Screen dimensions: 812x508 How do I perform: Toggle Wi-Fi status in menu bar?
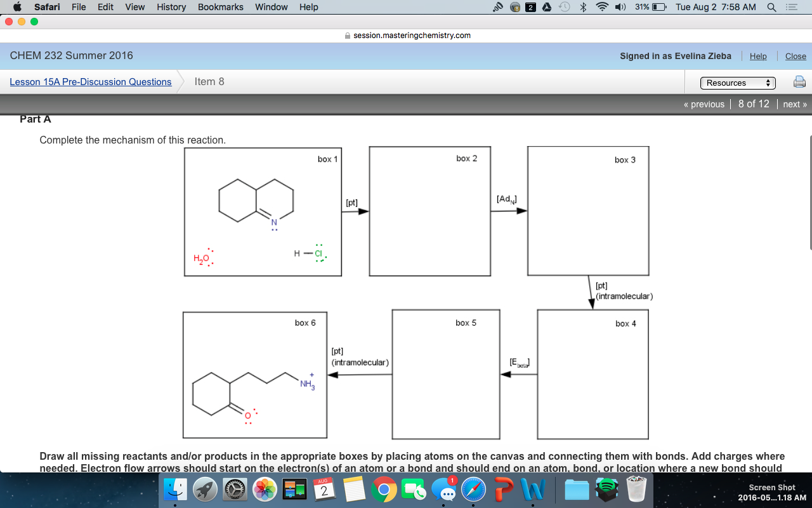pyautogui.click(x=601, y=7)
